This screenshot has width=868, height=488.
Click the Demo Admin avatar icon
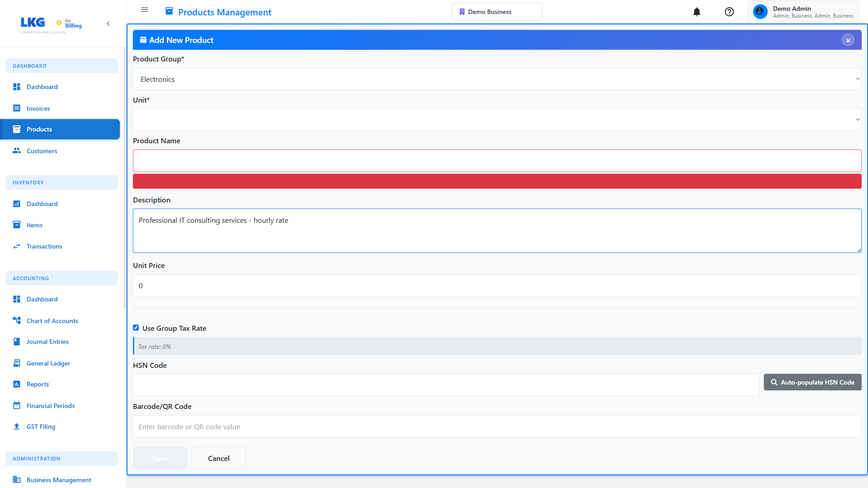coord(760,12)
